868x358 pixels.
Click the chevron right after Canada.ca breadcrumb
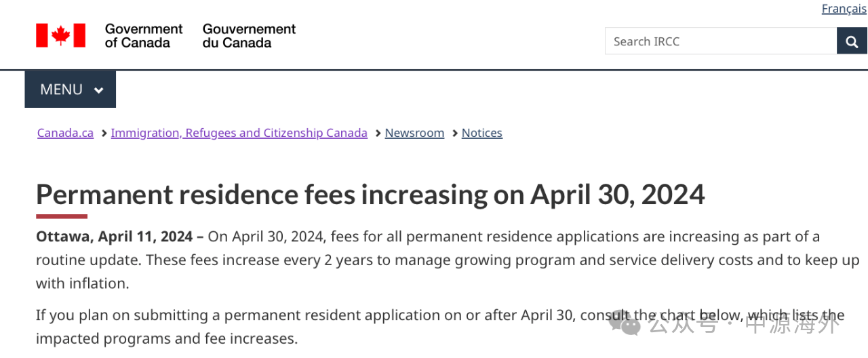(103, 134)
